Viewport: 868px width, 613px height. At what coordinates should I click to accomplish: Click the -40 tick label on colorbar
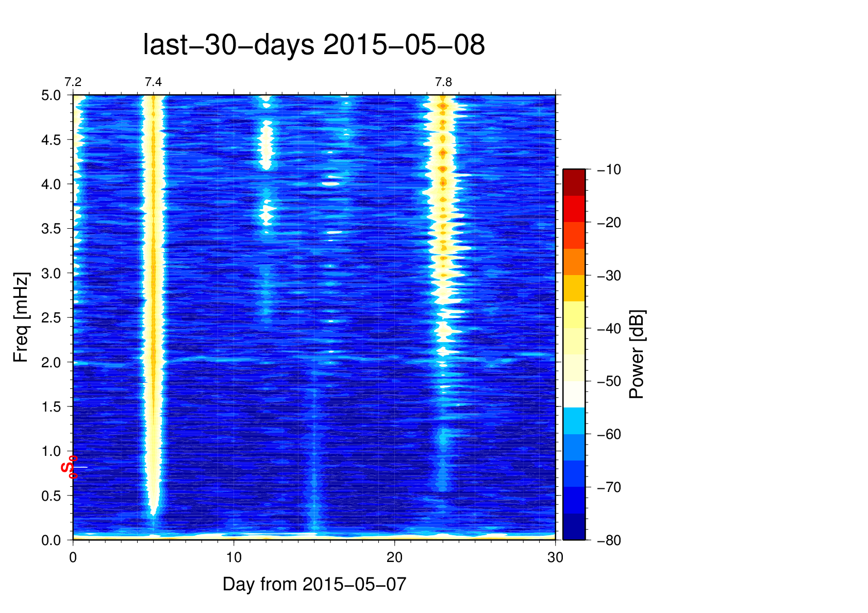(609, 329)
